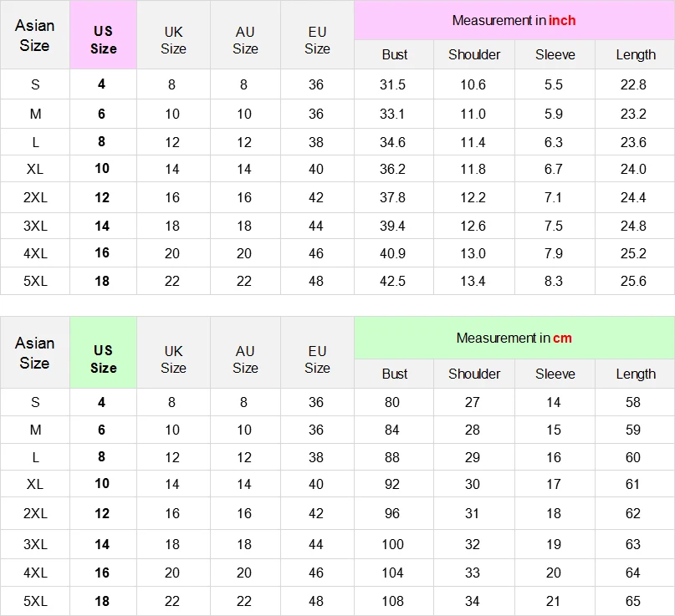Click the bust value 108 in cm table
675x616 pixels.
coord(392,601)
